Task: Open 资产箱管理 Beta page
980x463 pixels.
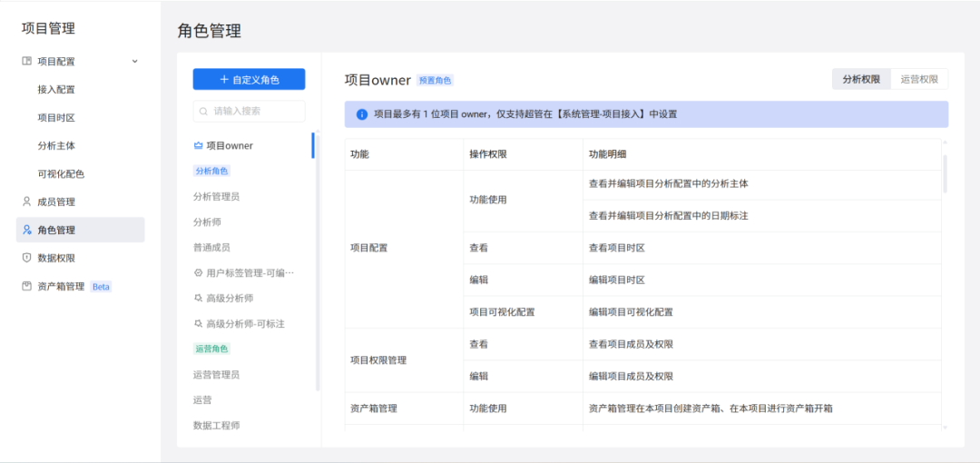Action: 80,287
